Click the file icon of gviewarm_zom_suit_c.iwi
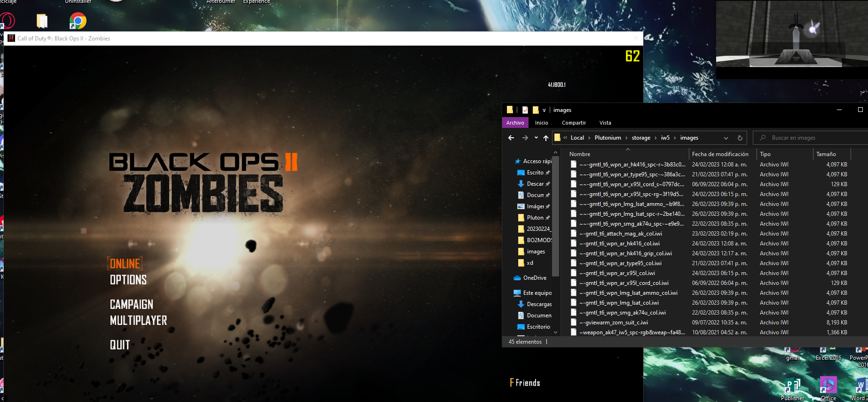 point(574,323)
